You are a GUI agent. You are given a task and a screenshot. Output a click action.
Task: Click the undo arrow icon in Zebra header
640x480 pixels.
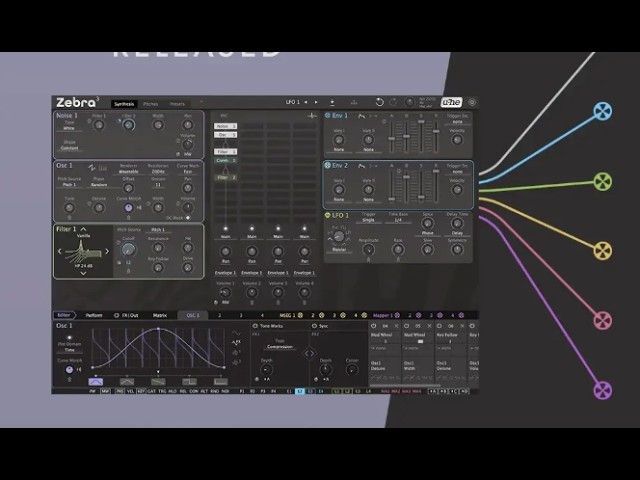(x=379, y=102)
